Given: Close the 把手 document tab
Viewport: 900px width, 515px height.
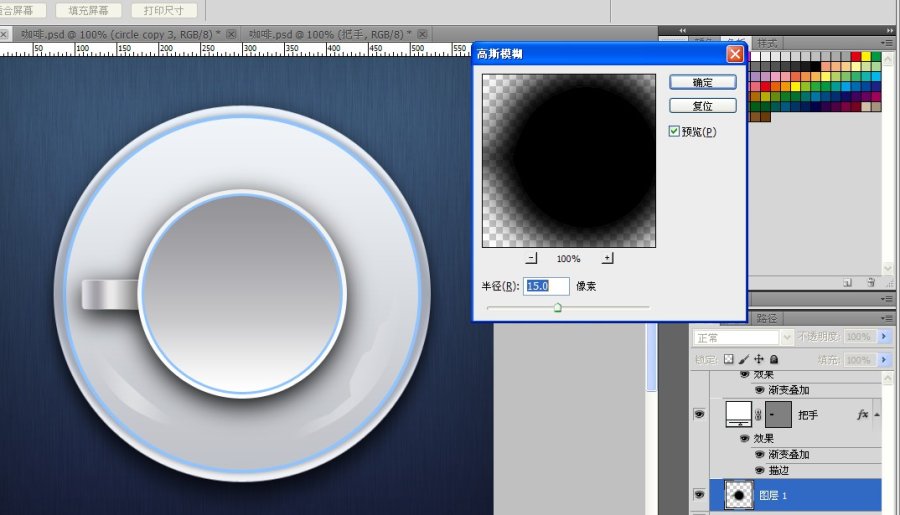Looking at the screenshot, I should click(422, 34).
